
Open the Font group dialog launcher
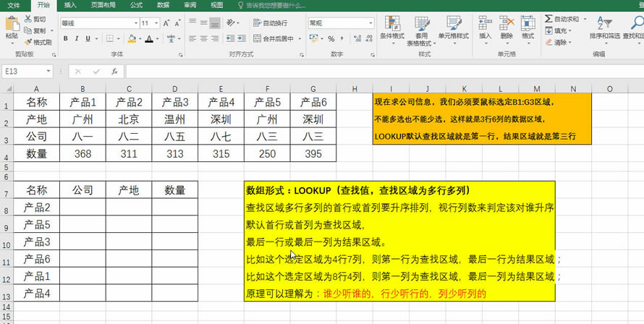pyautogui.click(x=181, y=55)
